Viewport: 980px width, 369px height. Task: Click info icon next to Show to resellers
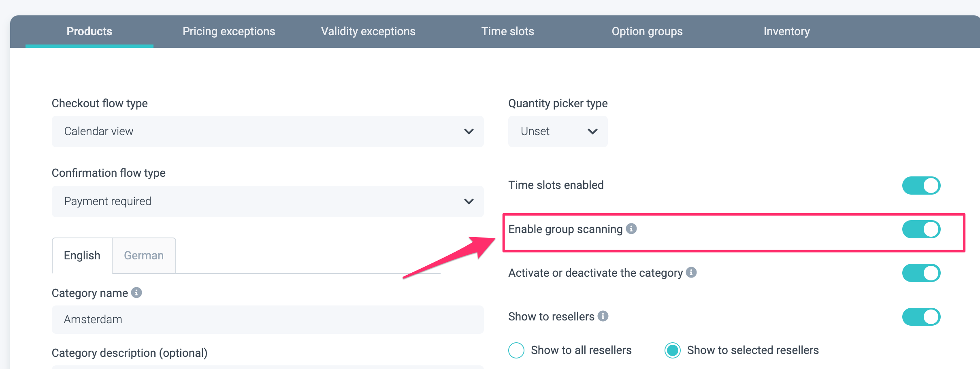click(x=603, y=316)
